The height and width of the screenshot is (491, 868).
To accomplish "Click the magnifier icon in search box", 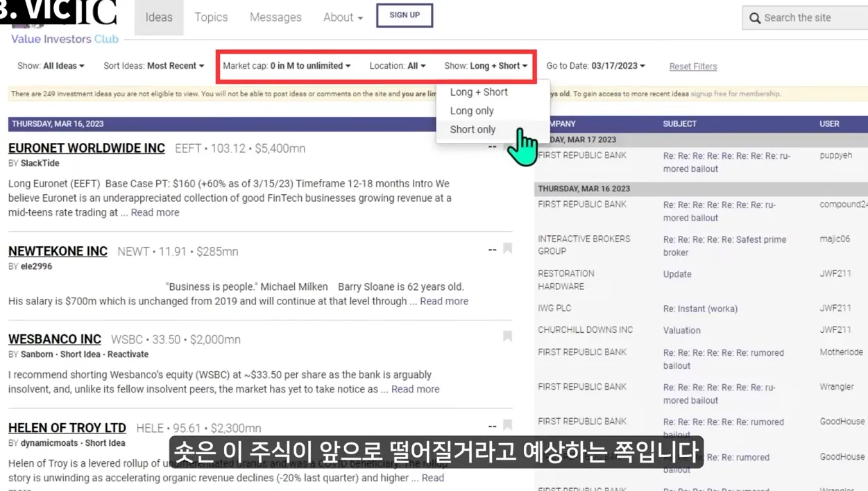I will tap(755, 18).
